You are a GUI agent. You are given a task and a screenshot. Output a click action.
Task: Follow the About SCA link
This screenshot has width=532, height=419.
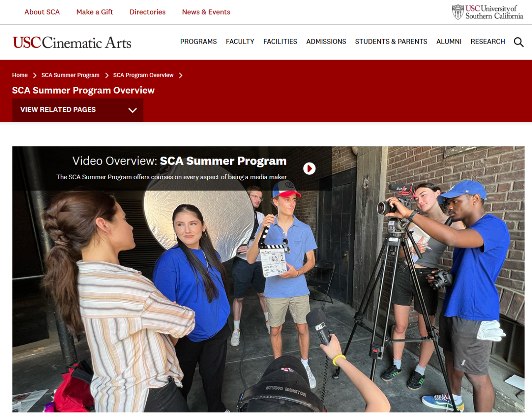[x=42, y=12]
